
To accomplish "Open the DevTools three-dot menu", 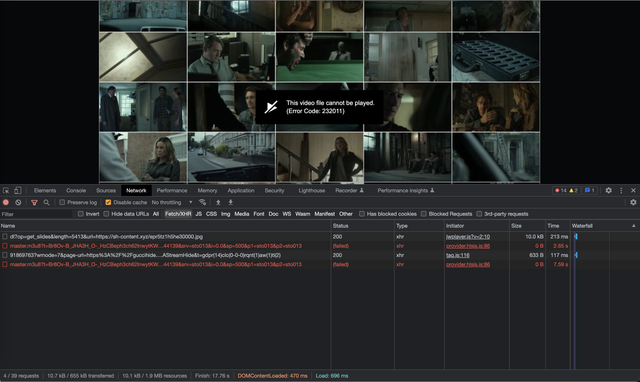I will point(621,191).
